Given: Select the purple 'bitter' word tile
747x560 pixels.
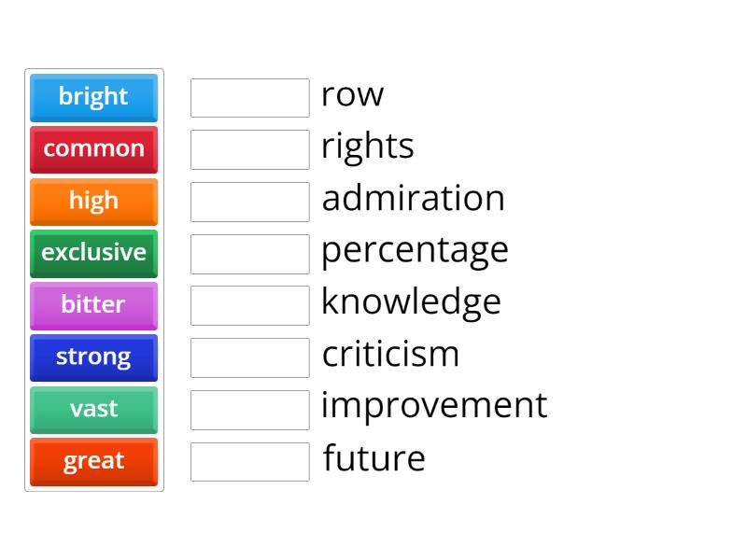Looking at the screenshot, I should 93,305.
